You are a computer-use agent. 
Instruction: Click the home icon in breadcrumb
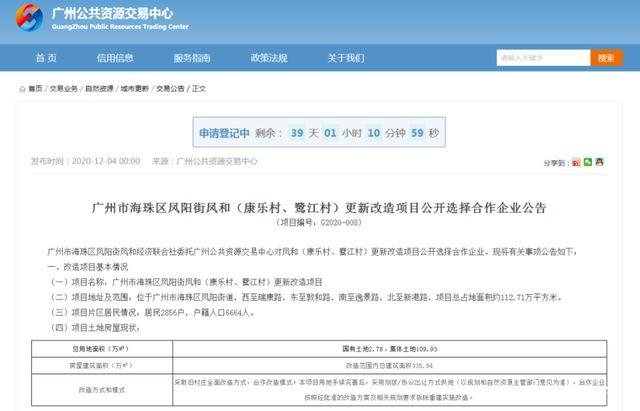(23, 89)
